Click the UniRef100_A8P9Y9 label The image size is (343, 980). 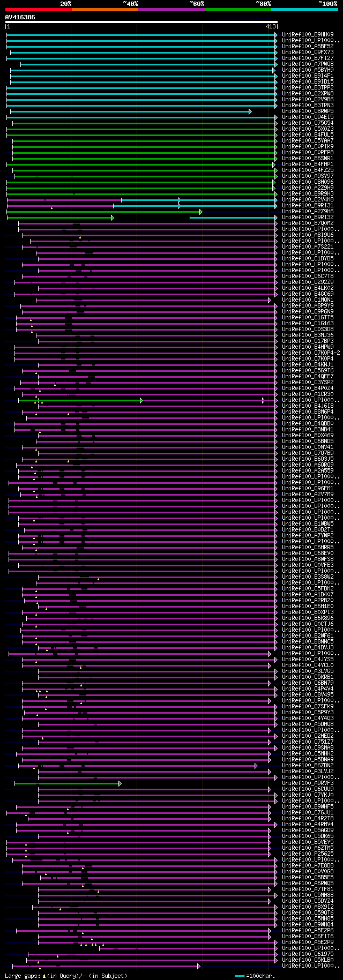tap(308, 306)
